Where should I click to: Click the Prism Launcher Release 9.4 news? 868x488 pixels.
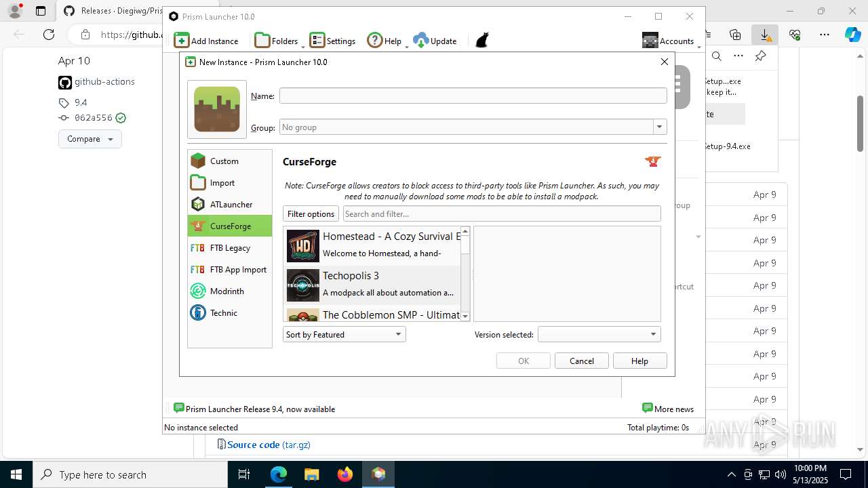pyautogui.click(x=254, y=409)
